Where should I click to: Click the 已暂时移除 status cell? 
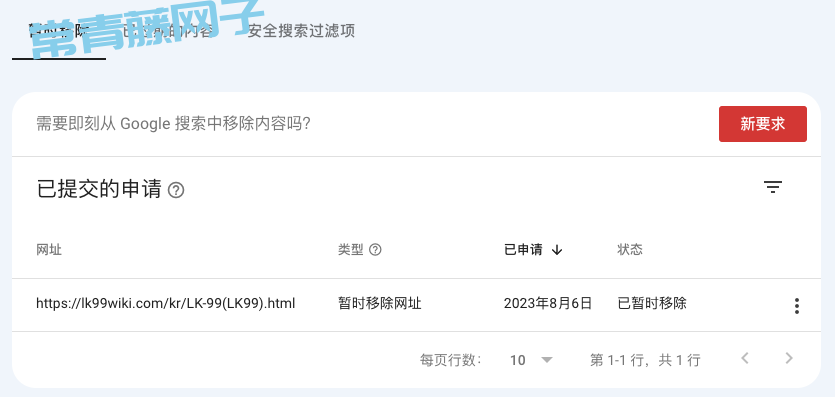pyautogui.click(x=652, y=303)
